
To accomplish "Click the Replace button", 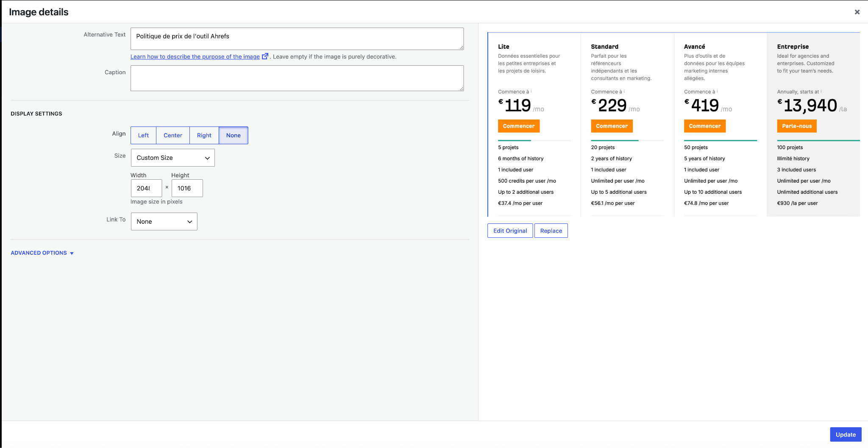I will click(x=551, y=231).
